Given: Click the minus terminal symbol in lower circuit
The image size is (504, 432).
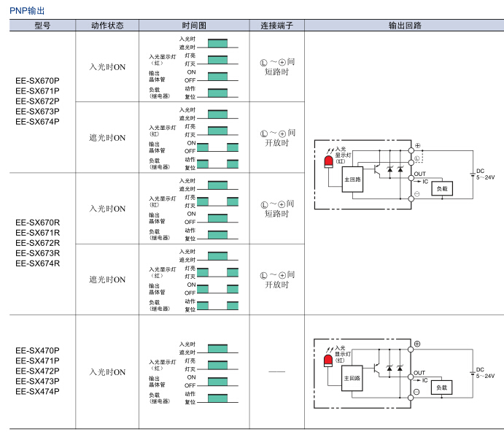Looking at the screenshot, I should click(x=416, y=391).
